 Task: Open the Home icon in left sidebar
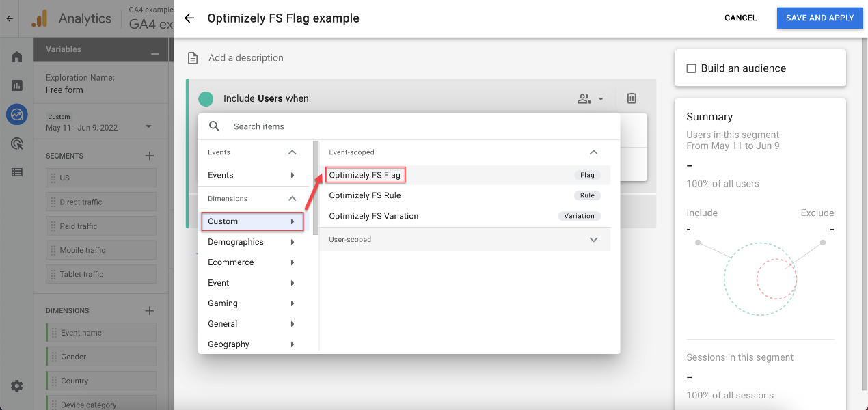pyautogui.click(x=17, y=57)
